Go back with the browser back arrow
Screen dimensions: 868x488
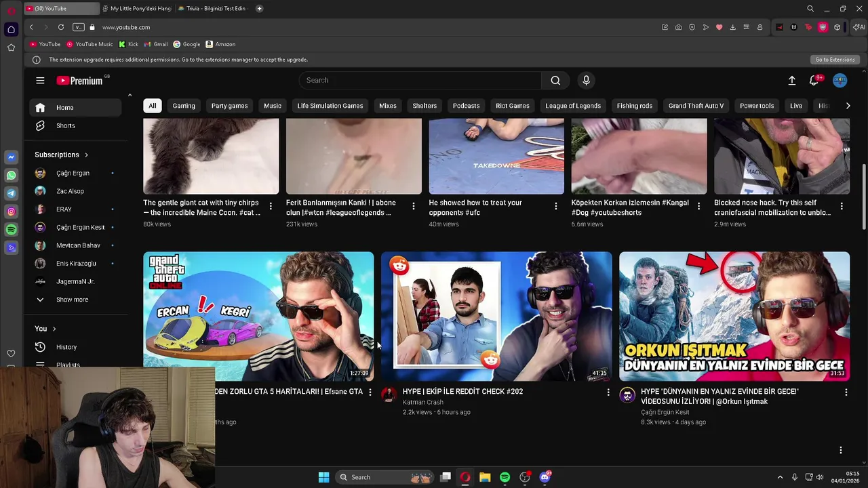click(x=31, y=27)
